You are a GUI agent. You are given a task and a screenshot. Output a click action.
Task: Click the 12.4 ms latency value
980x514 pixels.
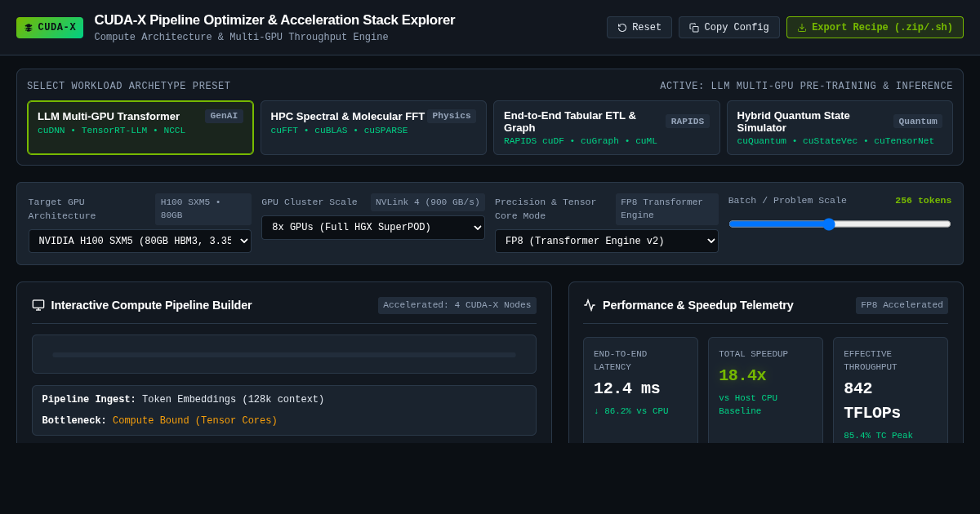click(x=627, y=388)
